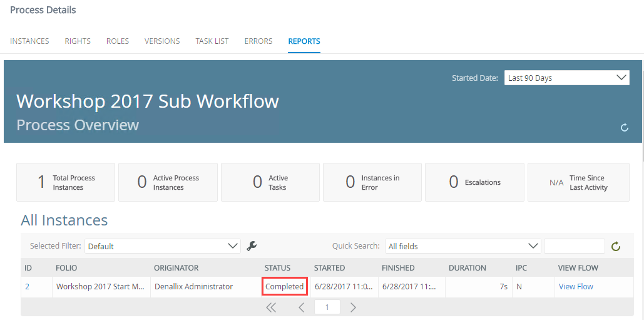This screenshot has width=644, height=320.
Task: Click the Escalations card
Action: (474, 182)
